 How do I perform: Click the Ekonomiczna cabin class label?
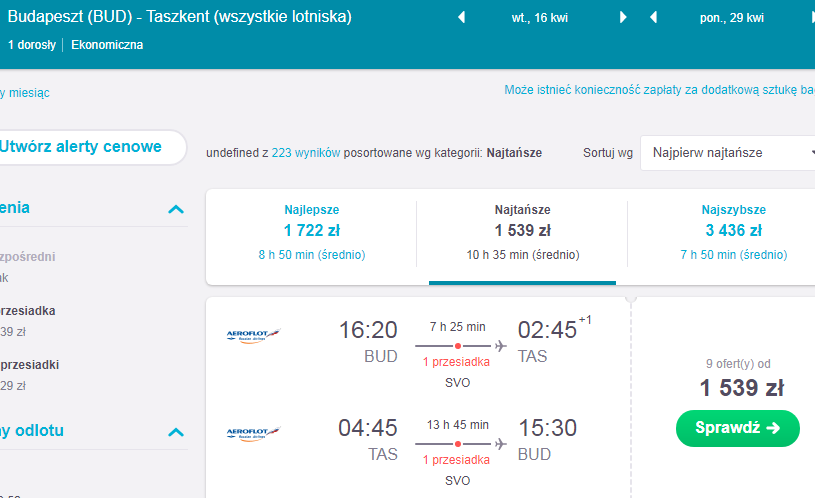pyautogui.click(x=107, y=45)
